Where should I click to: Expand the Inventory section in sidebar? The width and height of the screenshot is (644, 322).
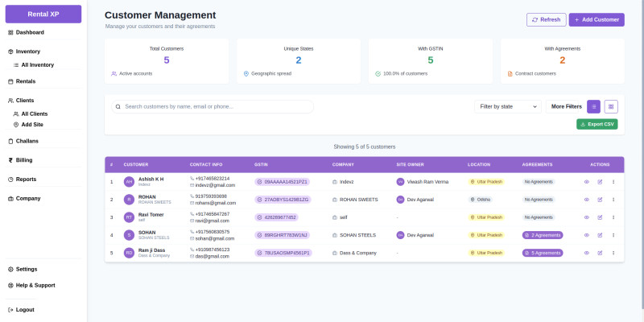tap(28, 52)
